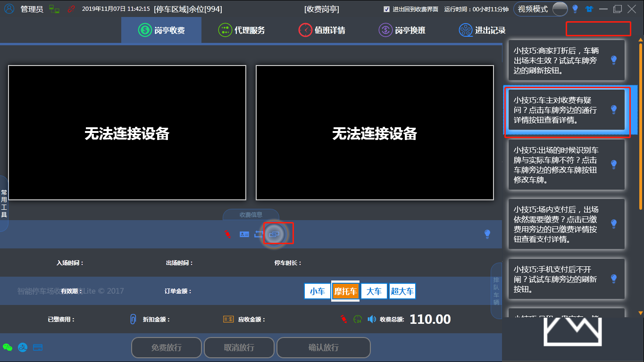
Task: Select 大车 vehicle type
Action: [374, 291]
